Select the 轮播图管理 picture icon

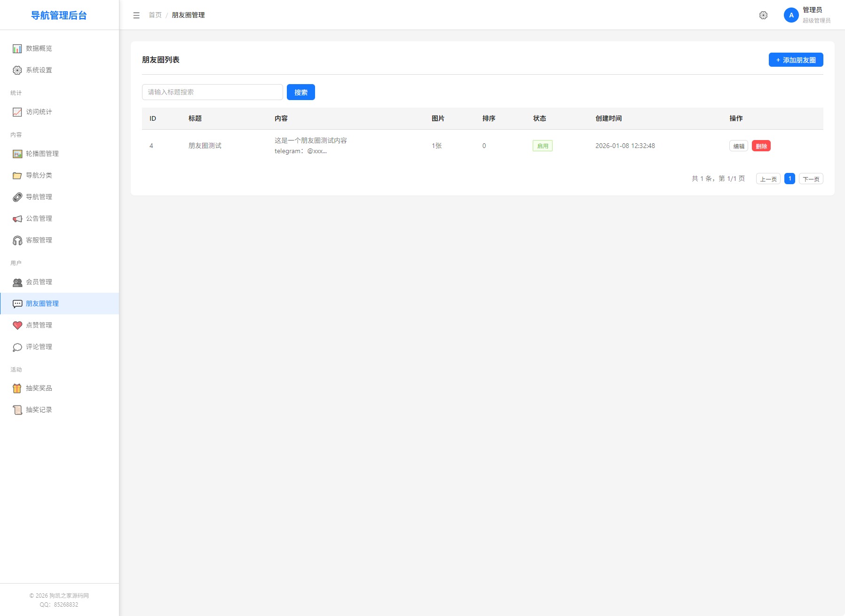(17, 154)
